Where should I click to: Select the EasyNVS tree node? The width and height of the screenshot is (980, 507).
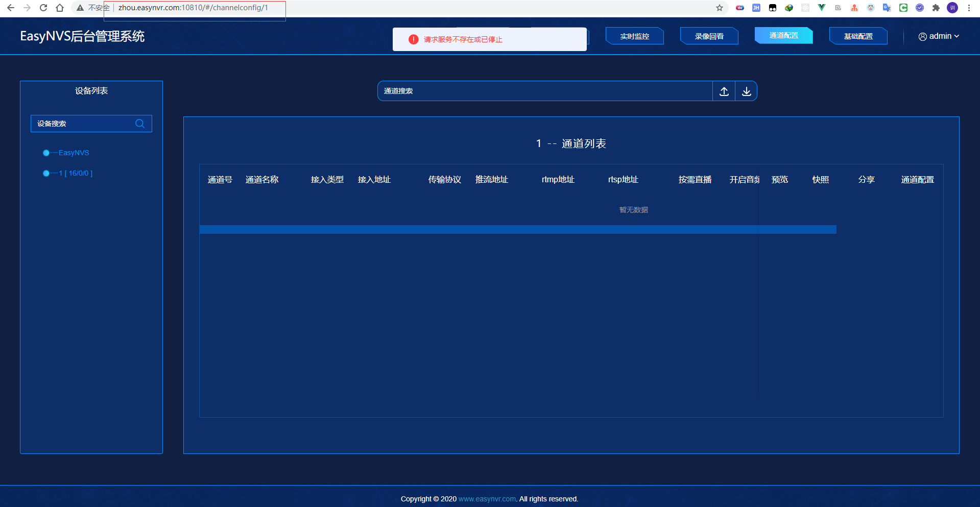coord(74,153)
